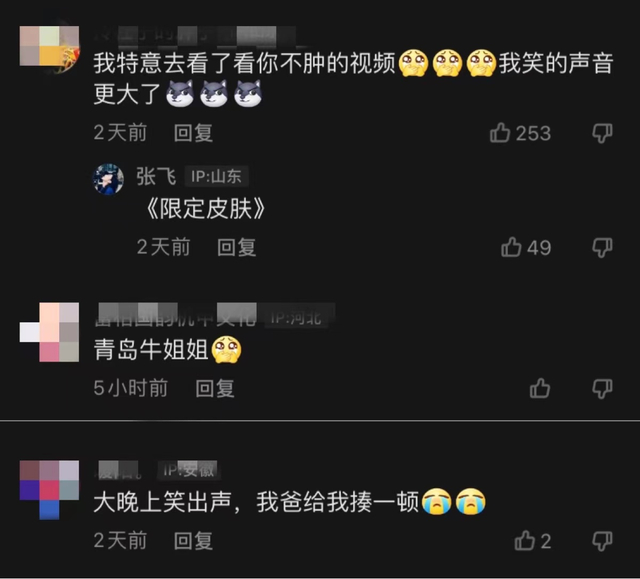Like the 青岛牛姐姐 comment
The width and height of the screenshot is (640, 579).
point(540,388)
